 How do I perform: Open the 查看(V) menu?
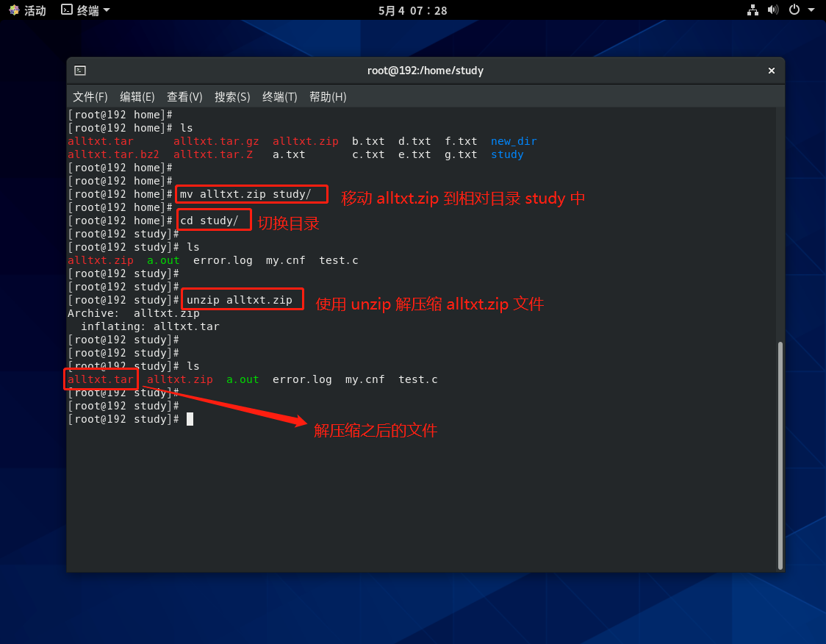[x=184, y=97]
